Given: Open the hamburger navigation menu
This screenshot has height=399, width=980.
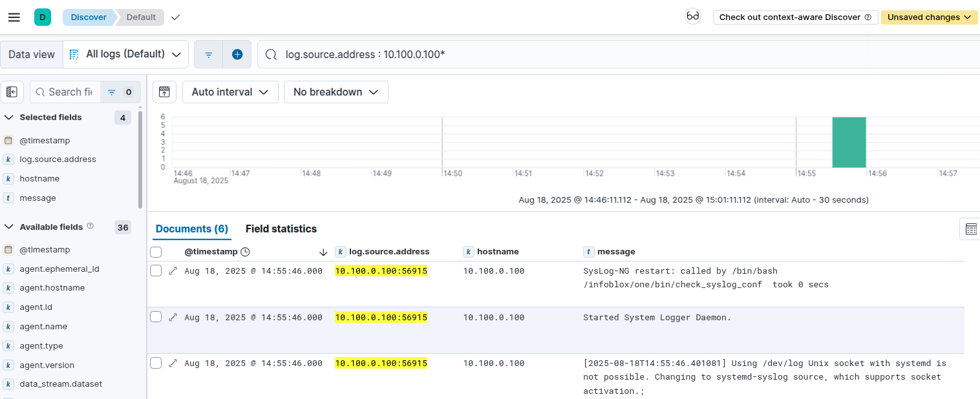Looking at the screenshot, I should [14, 17].
